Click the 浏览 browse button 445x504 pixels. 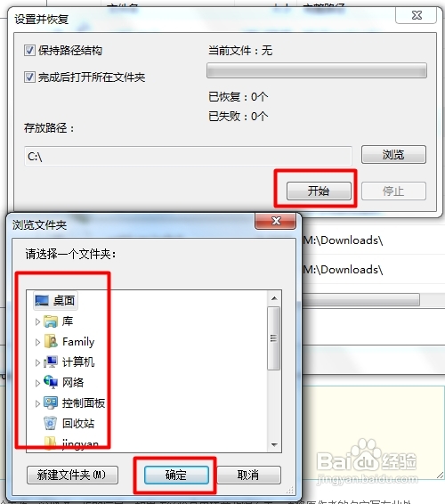tap(393, 155)
